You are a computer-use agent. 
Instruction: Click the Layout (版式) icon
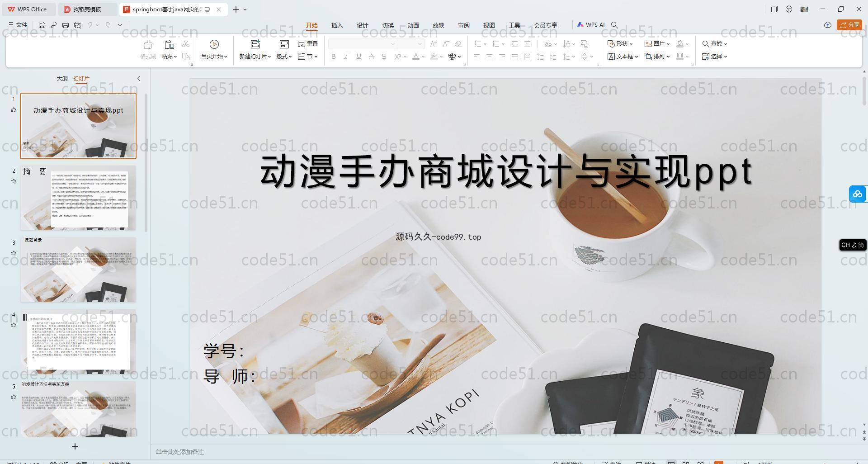(284, 44)
